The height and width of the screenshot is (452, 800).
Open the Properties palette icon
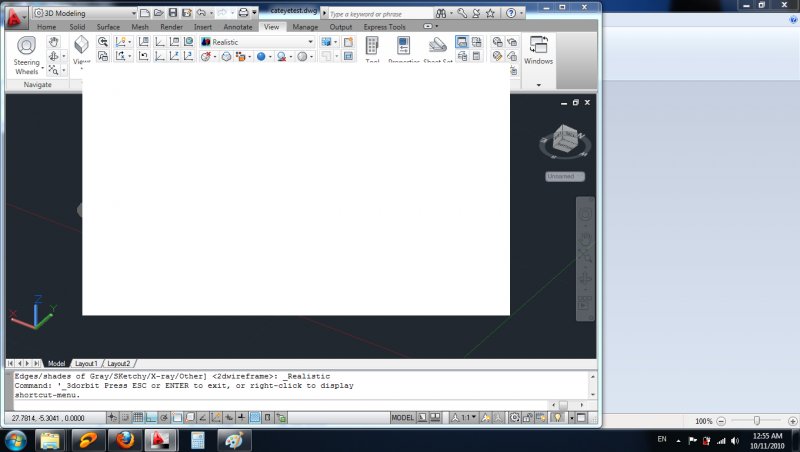tap(403, 45)
